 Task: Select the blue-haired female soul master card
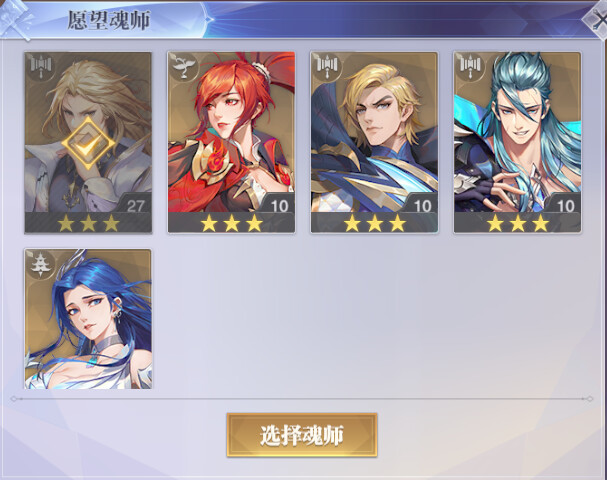pos(88,319)
